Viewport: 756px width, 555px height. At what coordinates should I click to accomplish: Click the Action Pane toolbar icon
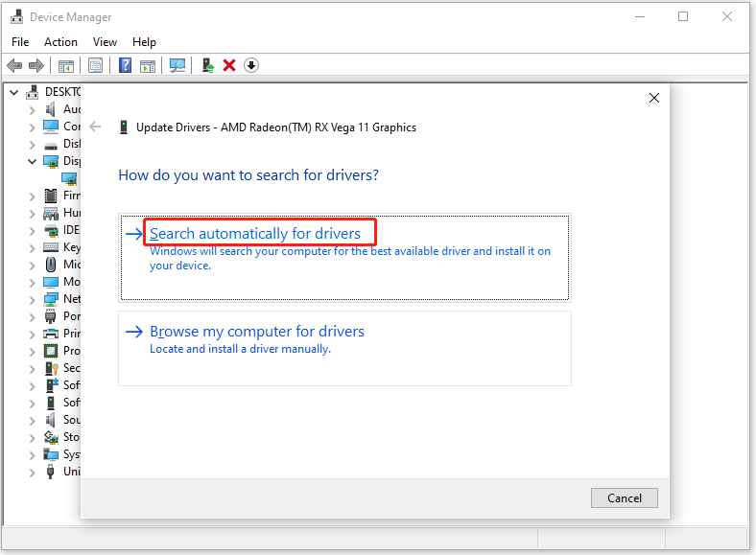pyautogui.click(x=148, y=65)
